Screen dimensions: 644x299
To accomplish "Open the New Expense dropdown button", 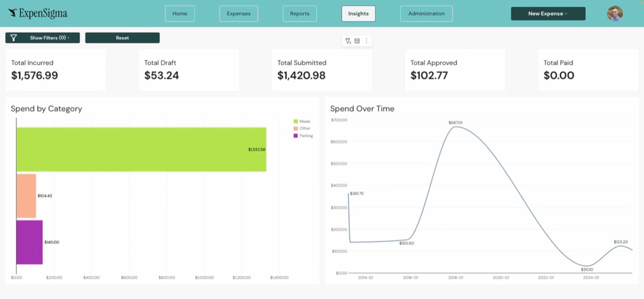I will 548,14.
